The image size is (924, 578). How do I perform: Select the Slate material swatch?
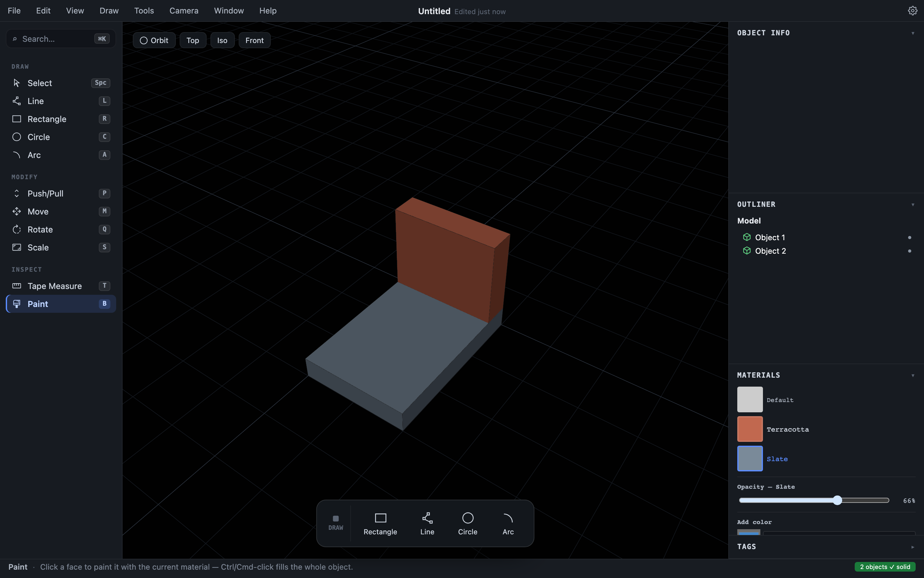(x=750, y=458)
